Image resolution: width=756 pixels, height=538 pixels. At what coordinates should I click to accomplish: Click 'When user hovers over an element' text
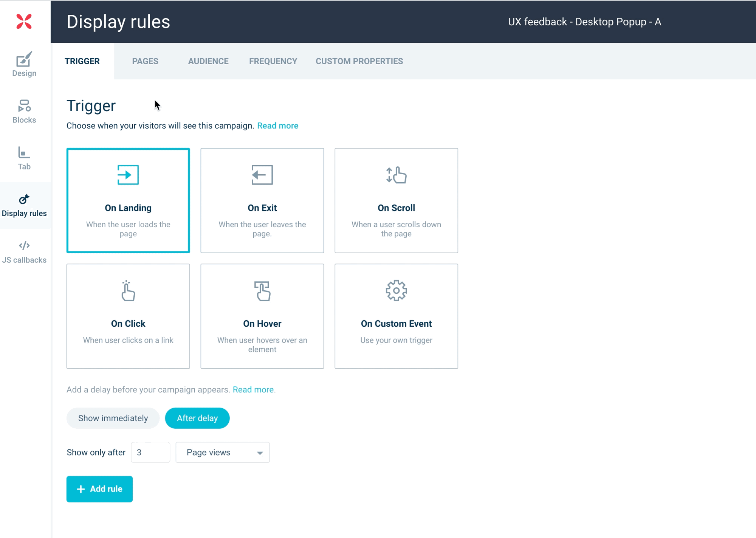[x=262, y=345]
